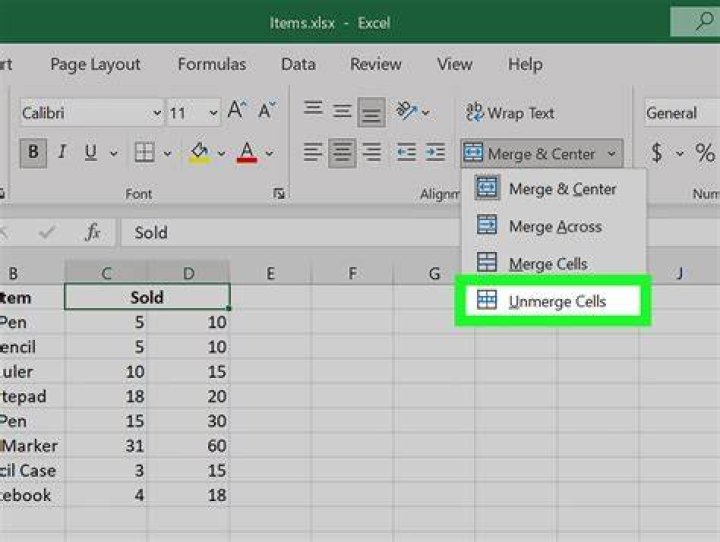The width and height of the screenshot is (720, 542).
Task: Choose Merge Cells menu option
Action: (553, 264)
